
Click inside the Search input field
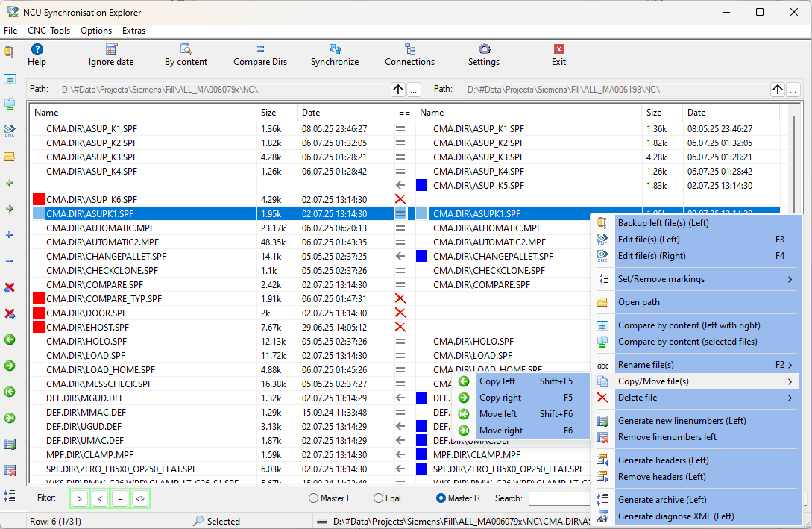click(560, 498)
